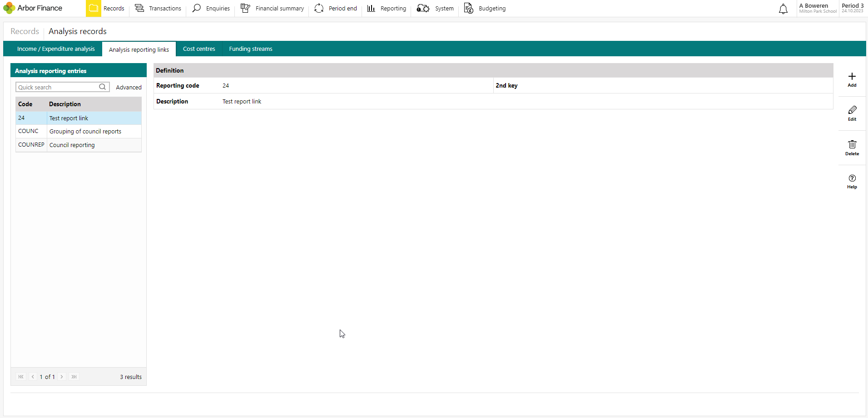
Task: Click the Period 3 date indicator
Action: [853, 8]
